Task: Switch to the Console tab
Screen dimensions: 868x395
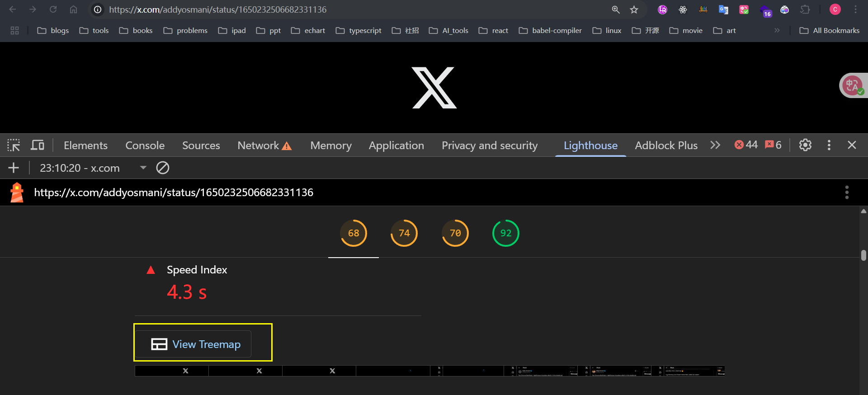Action: (145, 145)
